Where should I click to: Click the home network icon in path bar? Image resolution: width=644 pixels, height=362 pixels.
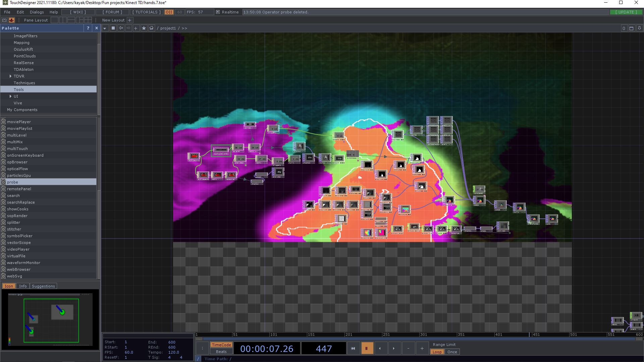152,28
